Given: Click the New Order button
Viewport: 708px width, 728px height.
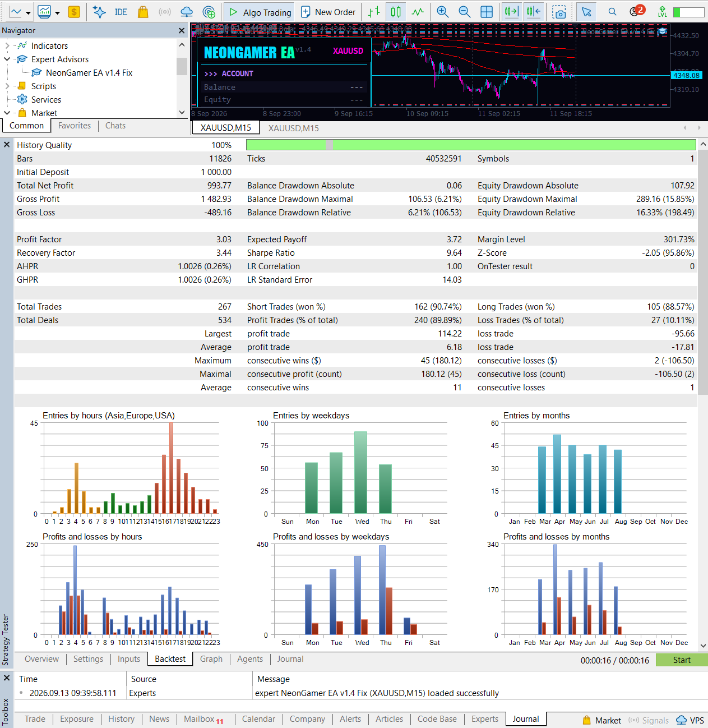Looking at the screenshot, I should tap(328, 12).
